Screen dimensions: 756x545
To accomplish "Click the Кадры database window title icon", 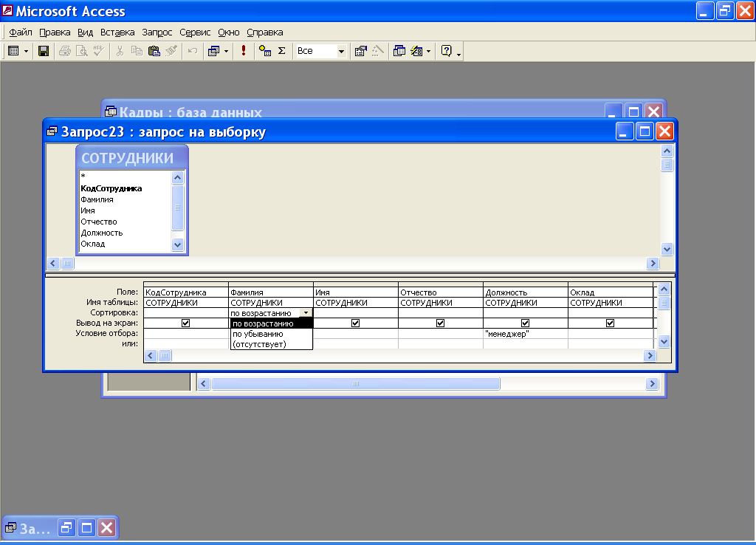I will (x=111, y=112).
